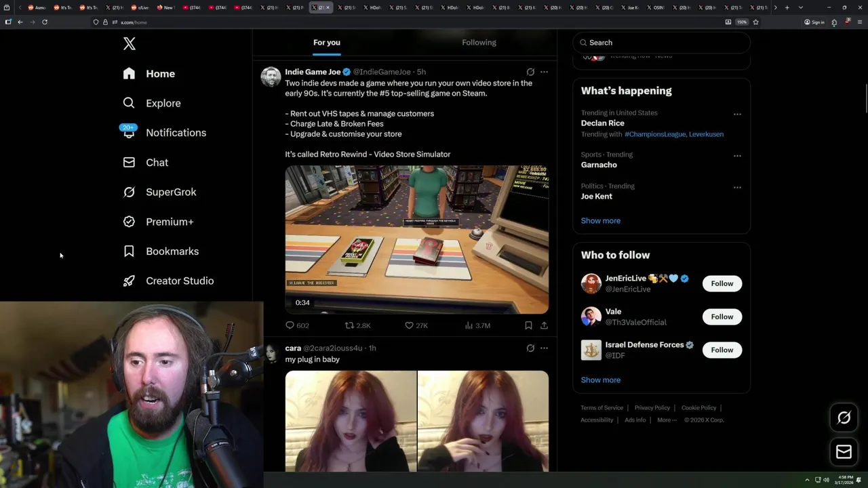
Task: Share Indie Game Joe's post
Action: [x=544, y=325]
